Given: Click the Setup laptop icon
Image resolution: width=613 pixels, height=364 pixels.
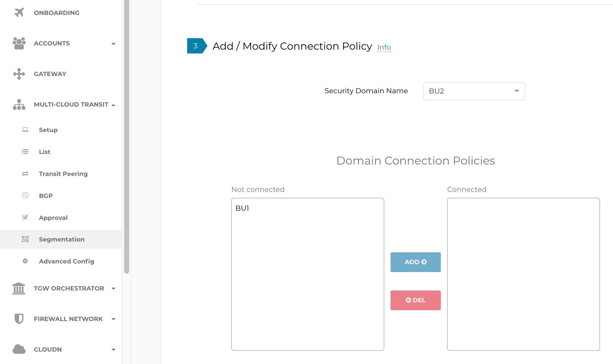Looking at the screenshot, I should pos(25,130).
